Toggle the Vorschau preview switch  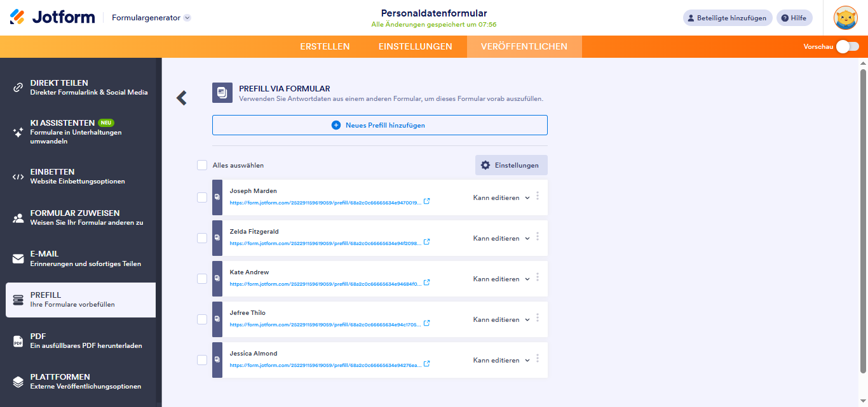coord(847,46)
